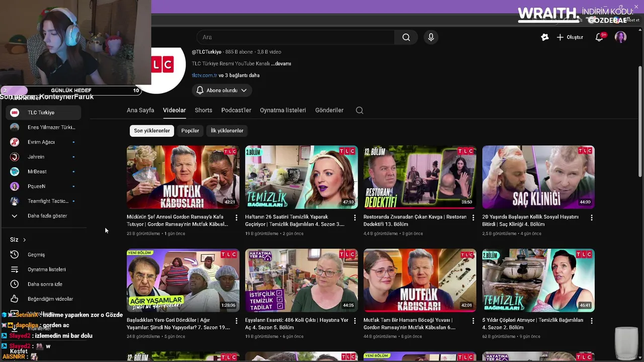Open the Oynatma listeleri tab

[283, 110]
